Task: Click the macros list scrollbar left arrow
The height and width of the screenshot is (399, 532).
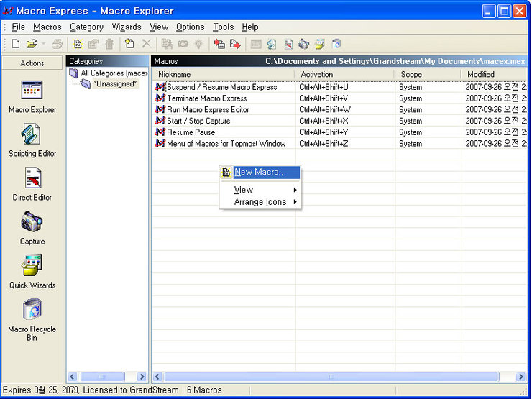Action: click(157, 377)
